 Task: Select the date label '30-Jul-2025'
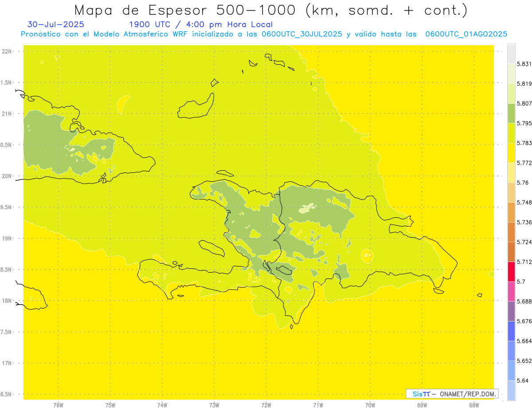coord(55,24)
